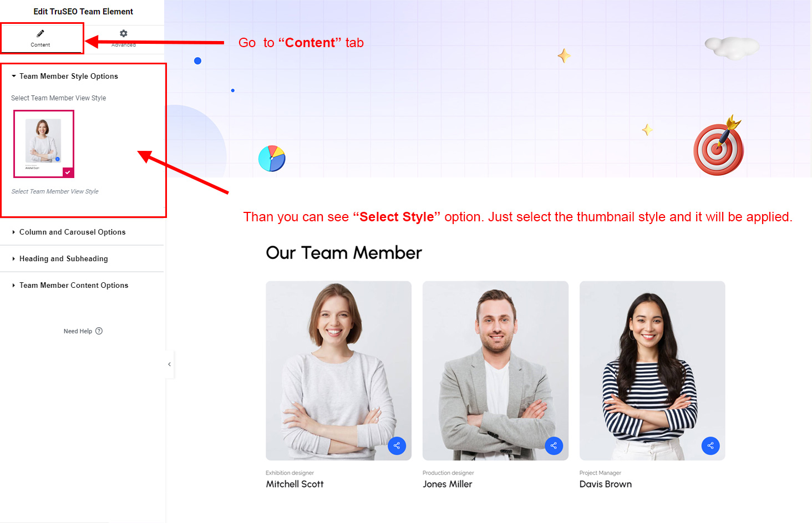812x523 pixels.
Task: Click the Jones Miller name
Action: 447,484
